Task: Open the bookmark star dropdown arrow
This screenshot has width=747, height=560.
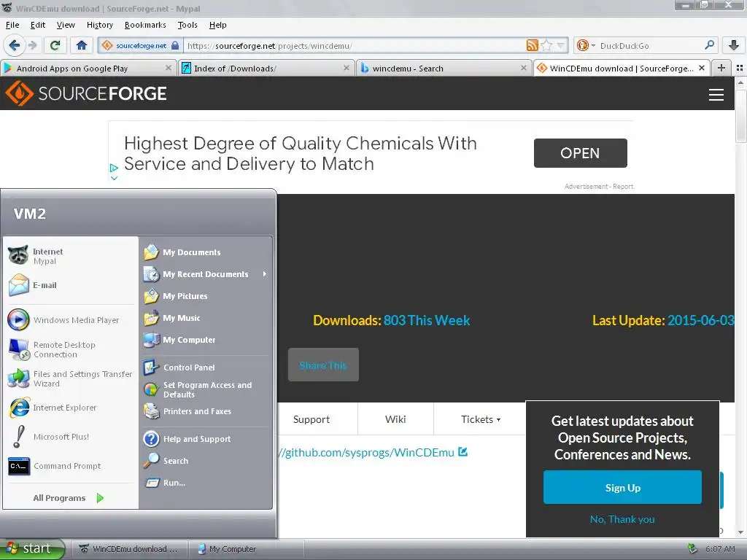Action: pyautogui.click(x=561, y=45)
